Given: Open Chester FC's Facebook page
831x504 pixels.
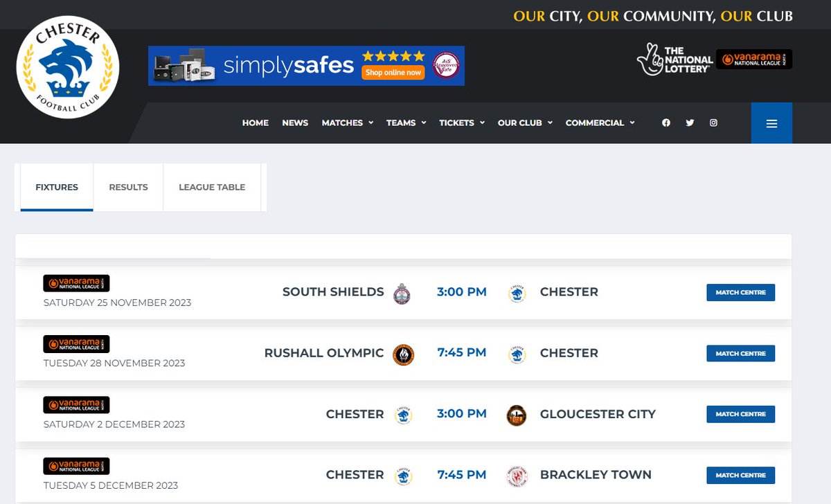Looking at the screenshot, I should (665, 123).
